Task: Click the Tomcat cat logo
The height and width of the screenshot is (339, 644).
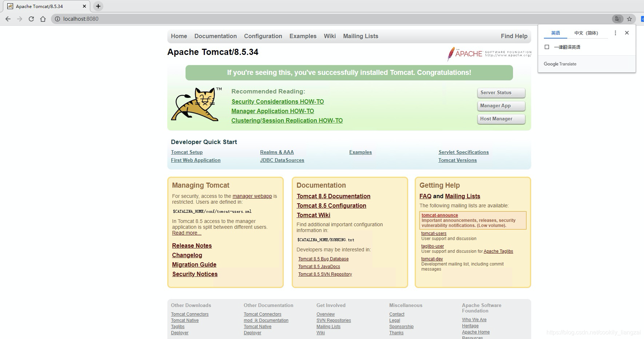Action: click(196, 104)
